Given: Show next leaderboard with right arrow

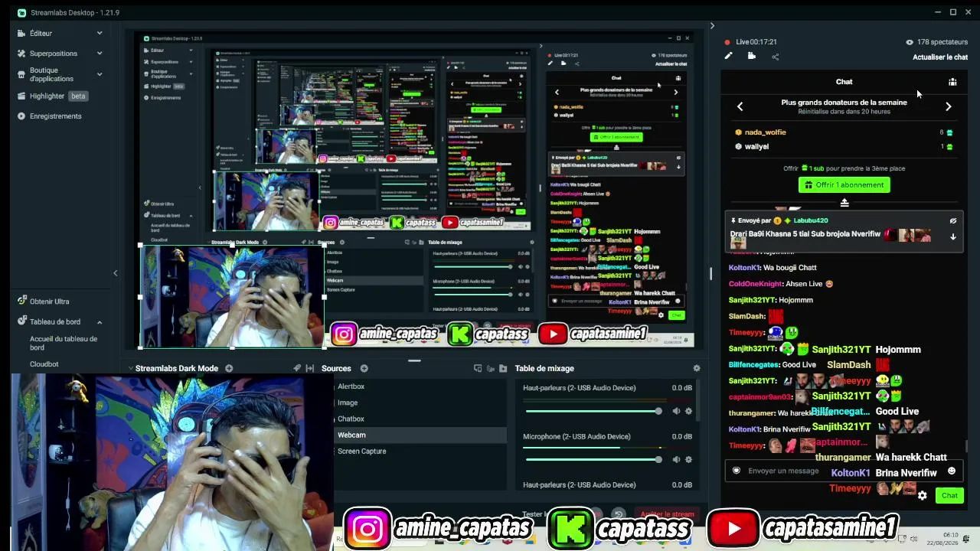Looking at the screenshot, I should point(949,106).
